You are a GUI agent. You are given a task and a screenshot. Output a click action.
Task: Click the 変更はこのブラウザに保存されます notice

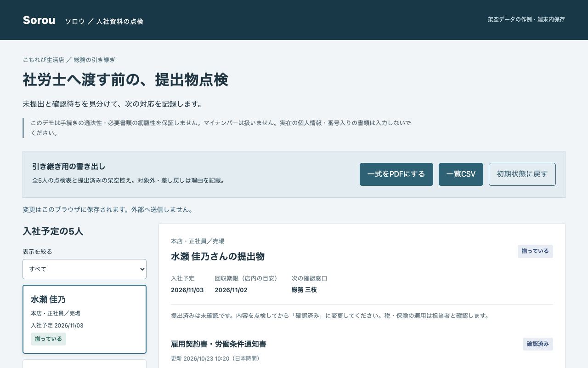pos(109,210)
